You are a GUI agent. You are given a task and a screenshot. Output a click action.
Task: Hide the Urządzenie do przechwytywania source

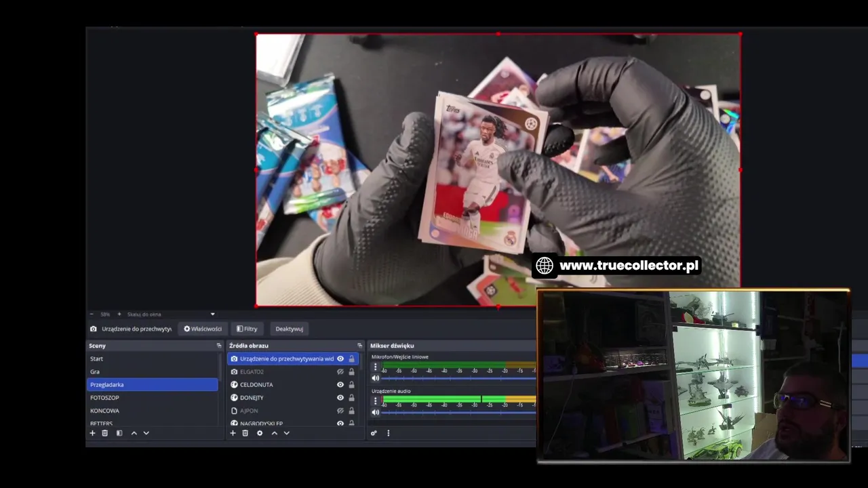[x=340, y=359]
